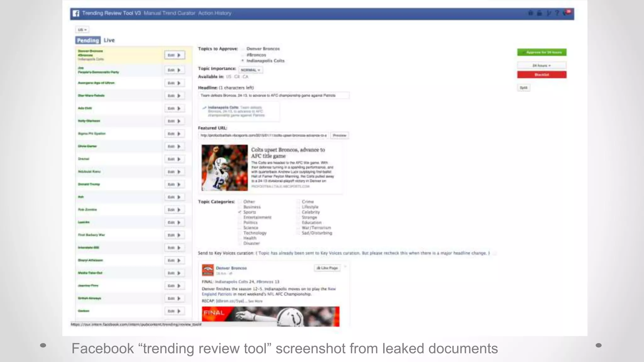Check the Crime category
Viewport: 644px width, 362px height.
point(298,202)
